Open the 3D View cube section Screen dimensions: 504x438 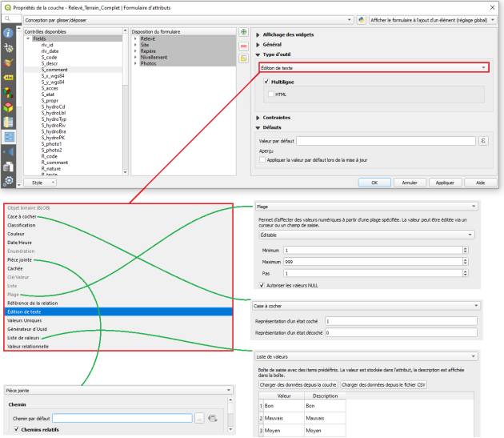(8, 107)
